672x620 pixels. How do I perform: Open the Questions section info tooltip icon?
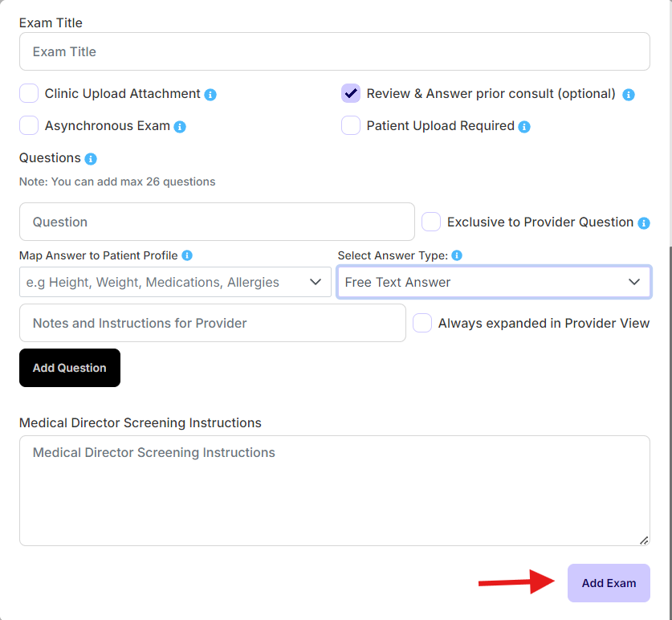91,158
